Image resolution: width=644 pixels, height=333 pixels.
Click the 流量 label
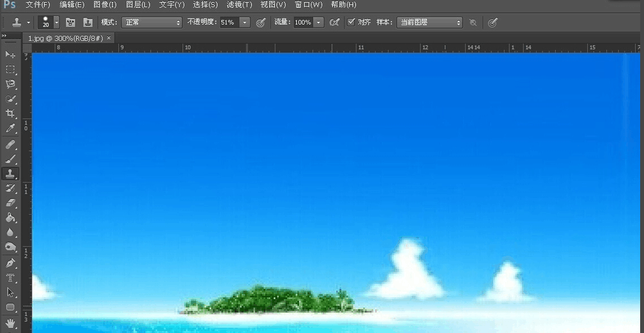tap(282, 22)
